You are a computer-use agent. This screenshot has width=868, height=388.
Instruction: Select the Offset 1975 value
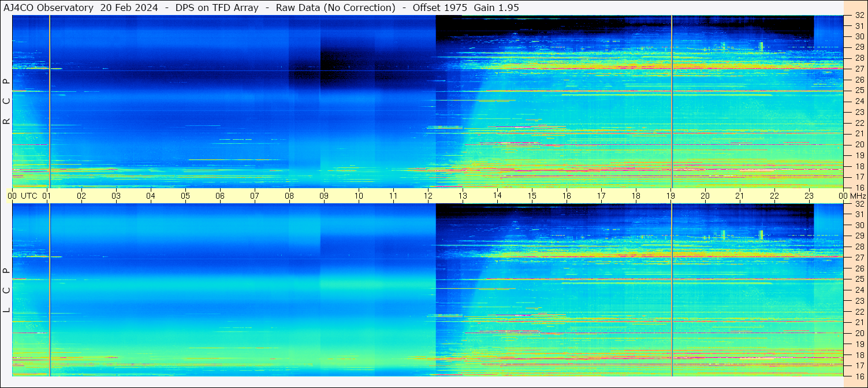(x=440, y=8)
